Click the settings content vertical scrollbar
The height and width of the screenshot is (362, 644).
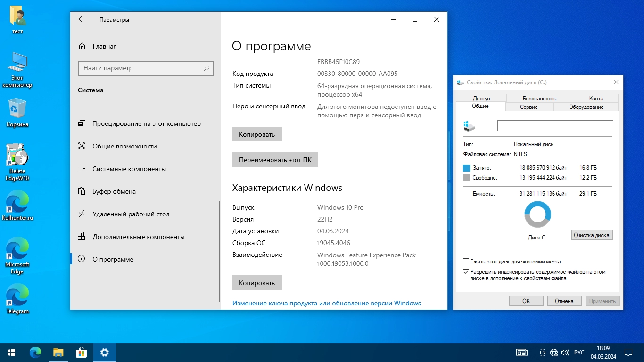446,167
